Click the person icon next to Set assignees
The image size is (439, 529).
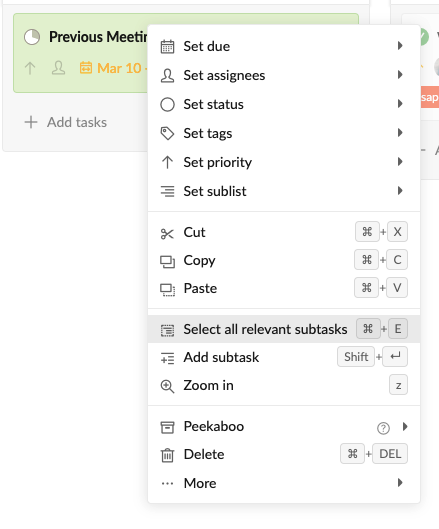[x=167, y=76]
